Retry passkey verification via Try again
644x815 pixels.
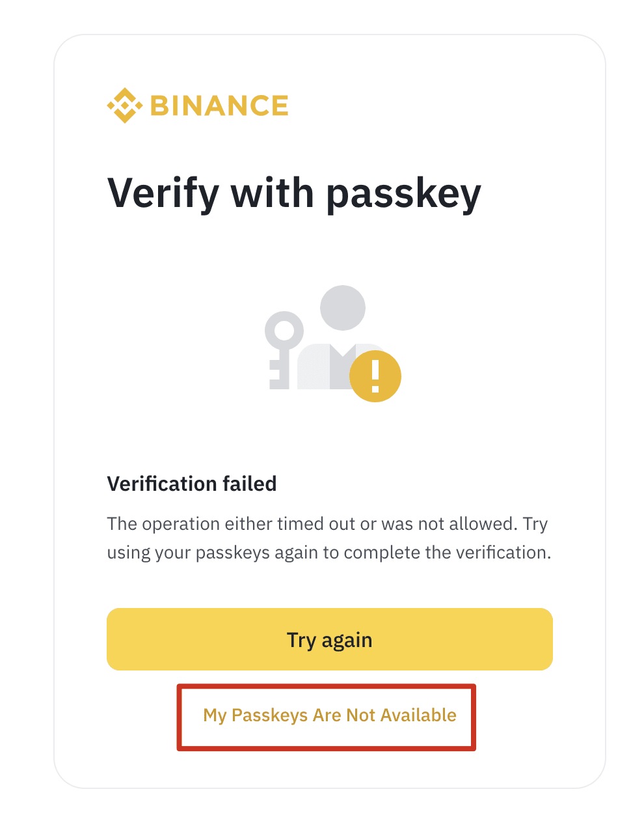[x=329, y=639]
